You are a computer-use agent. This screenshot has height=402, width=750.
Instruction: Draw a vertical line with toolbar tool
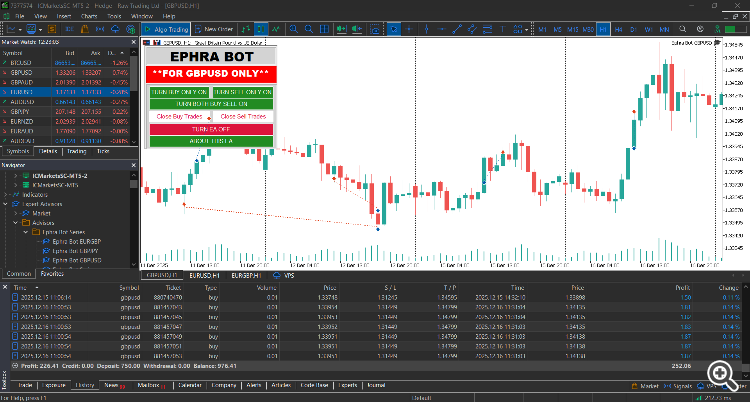click(426, 29)
